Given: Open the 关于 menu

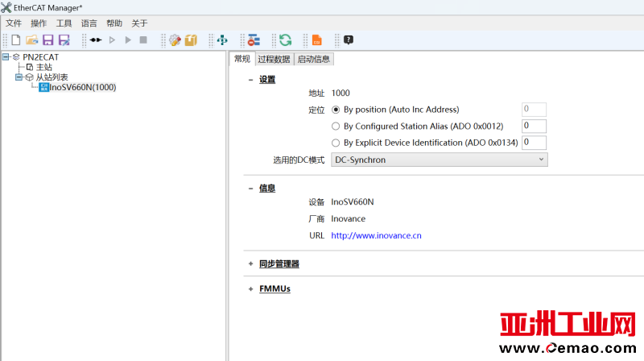Looking at the screenshot, I should [139, 23].
